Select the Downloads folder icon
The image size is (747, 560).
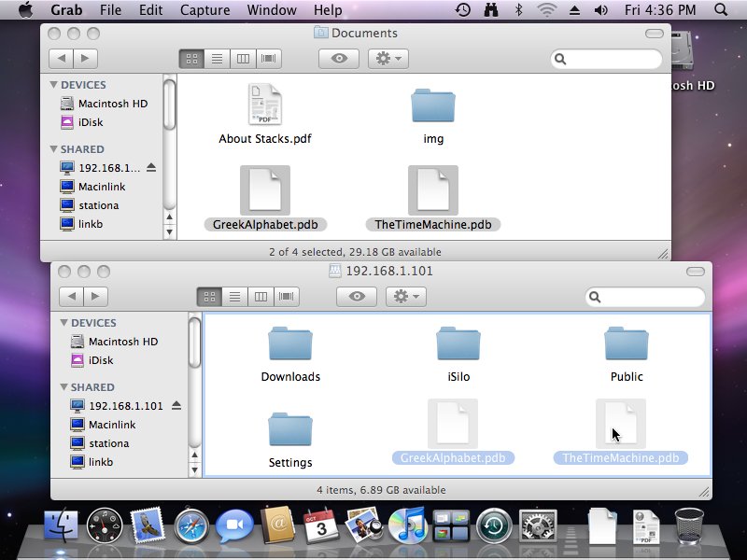[x=290, y=344]
